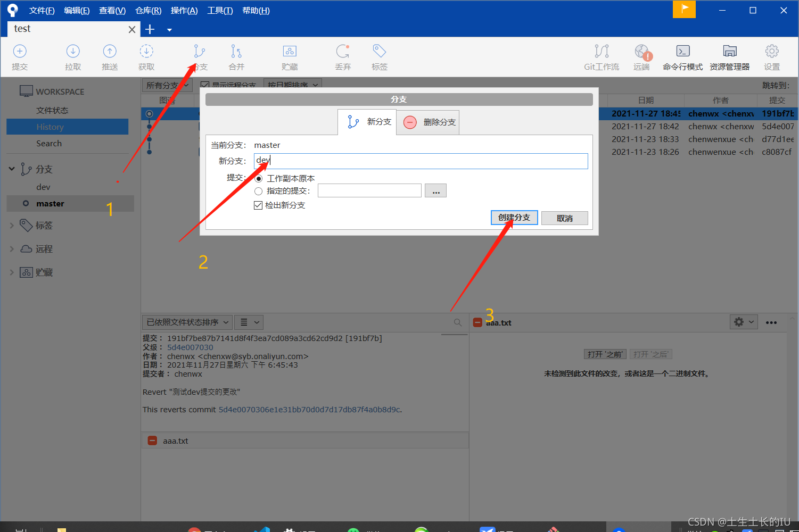Click reverted commit hash link
Screen dimensions: 799x532
(x=309, y=410)
